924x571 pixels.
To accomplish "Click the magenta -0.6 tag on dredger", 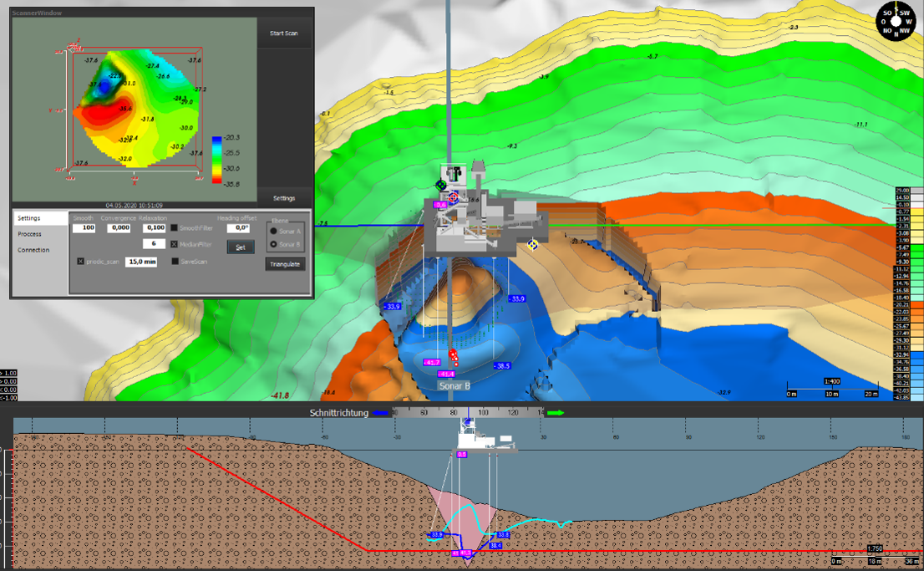I will [x=440, y=205].
